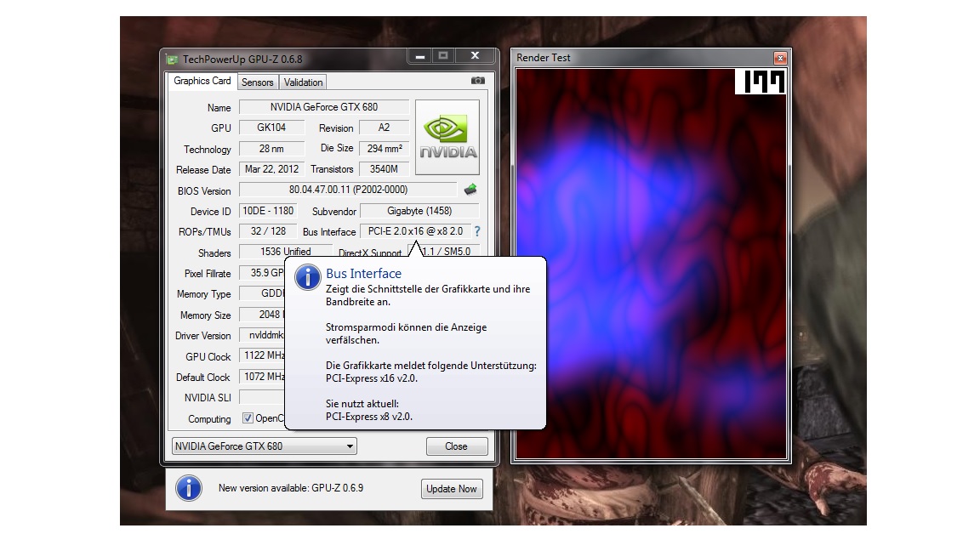Click the BIOS Version field 80.04.47.00.11

[348, 190]
